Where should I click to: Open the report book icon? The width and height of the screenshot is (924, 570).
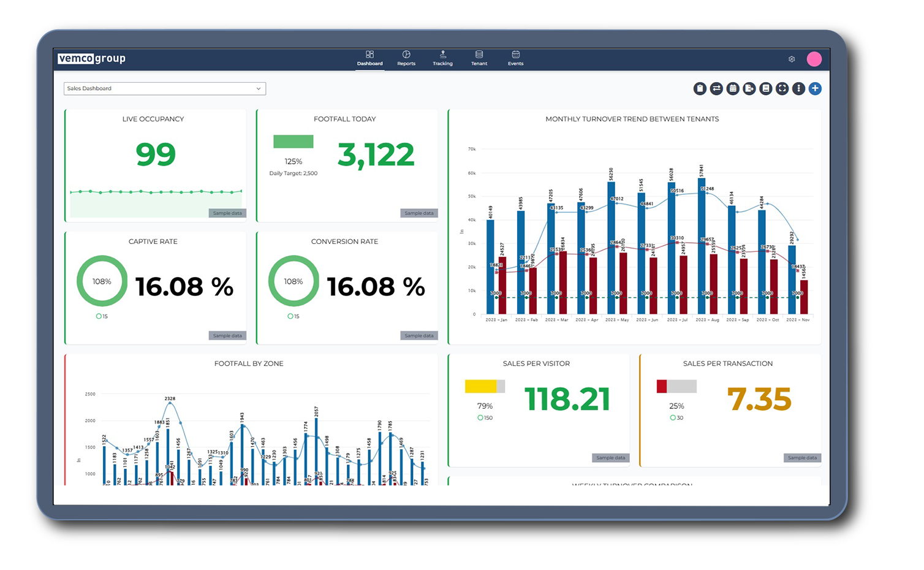click(x=765, y=88)
